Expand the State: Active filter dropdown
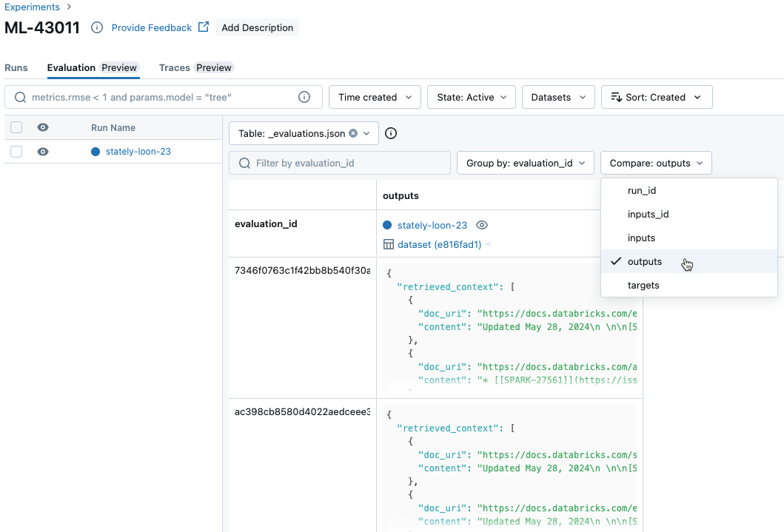The image size is (784, 532). pos(471,97)
